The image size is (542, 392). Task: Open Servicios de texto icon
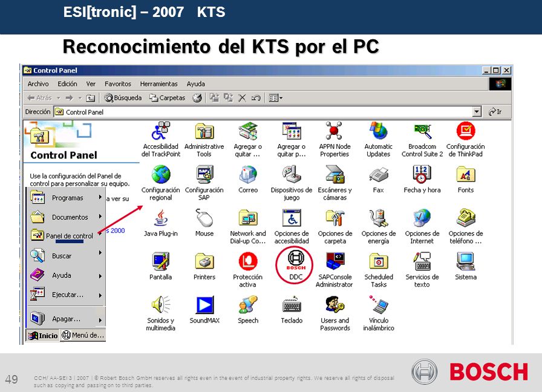422,261
